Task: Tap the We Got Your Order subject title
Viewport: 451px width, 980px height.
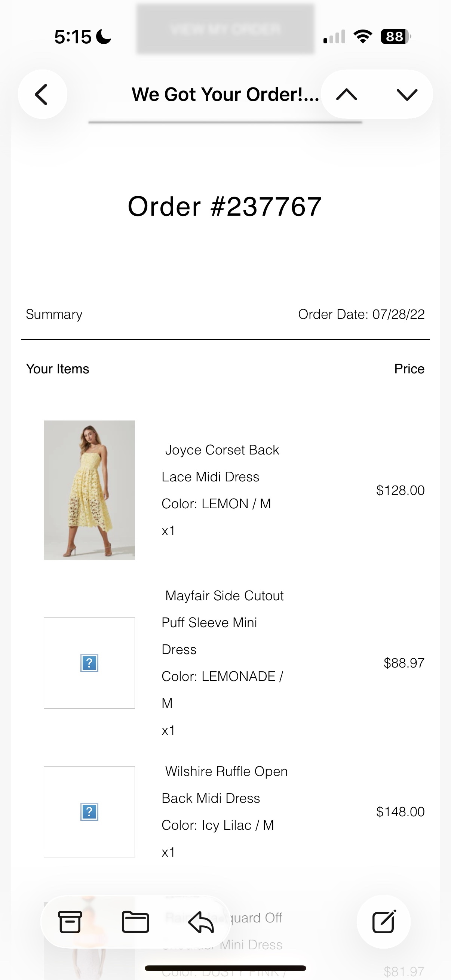Action: [225, 94]
